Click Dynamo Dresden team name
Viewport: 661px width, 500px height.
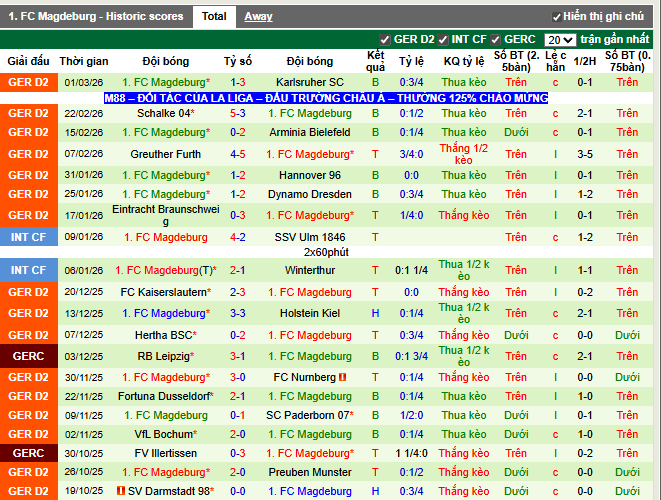tap(310, 194)
